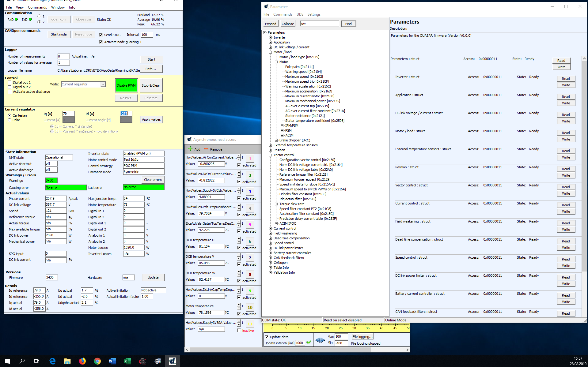Click the magenta channel 5 number button

[250, 225]
